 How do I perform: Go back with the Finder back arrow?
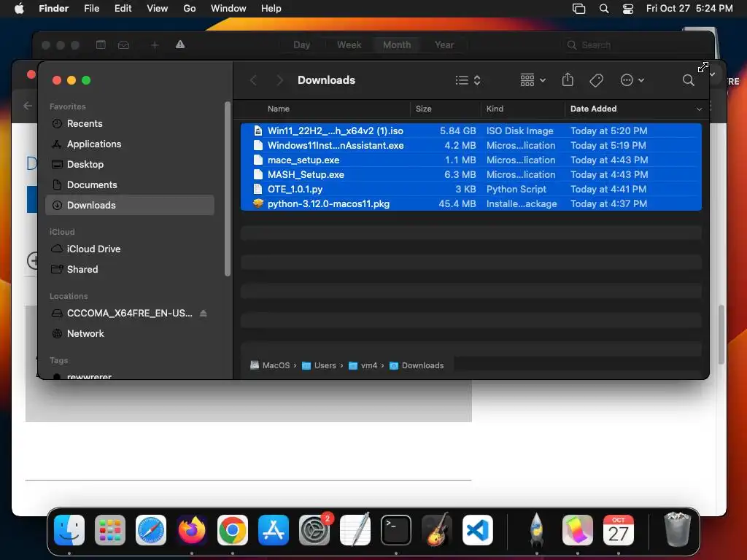(253, 80)
